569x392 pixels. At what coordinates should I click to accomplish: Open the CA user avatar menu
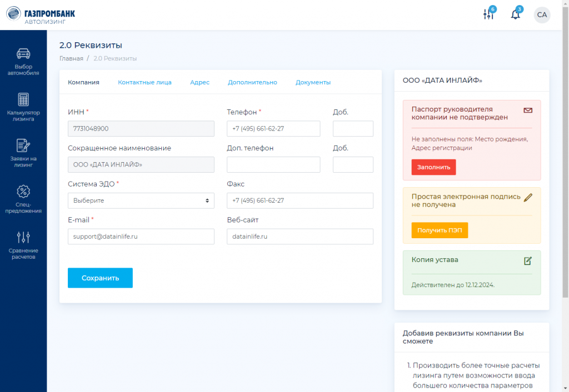[542, 15]
